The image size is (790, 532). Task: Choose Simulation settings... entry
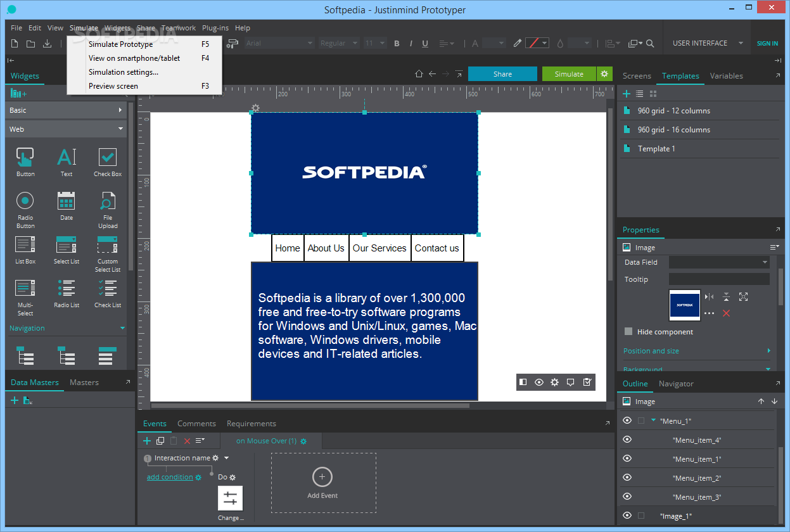[x=144, y=72]
